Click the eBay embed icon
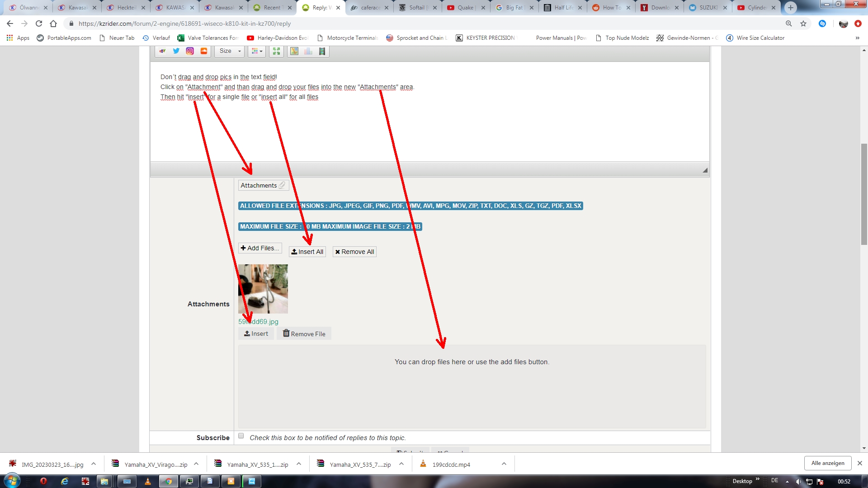 [162, 51]
